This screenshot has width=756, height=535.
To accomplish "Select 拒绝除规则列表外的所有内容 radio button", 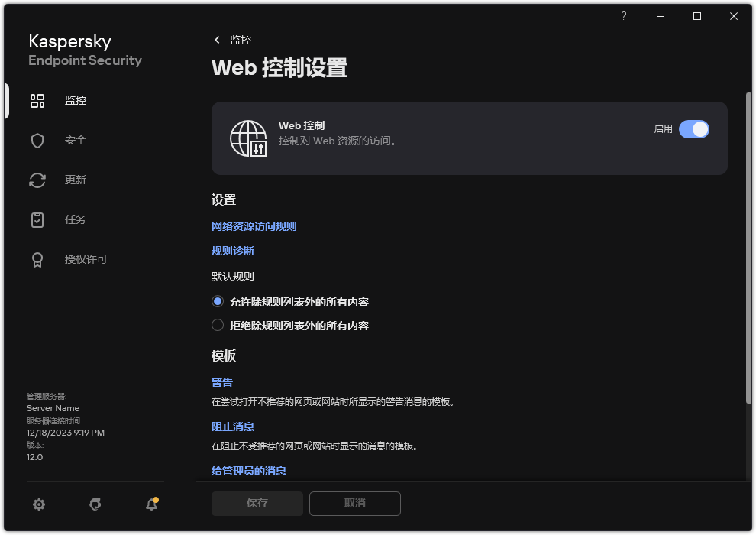I will (x=218, y=325).
